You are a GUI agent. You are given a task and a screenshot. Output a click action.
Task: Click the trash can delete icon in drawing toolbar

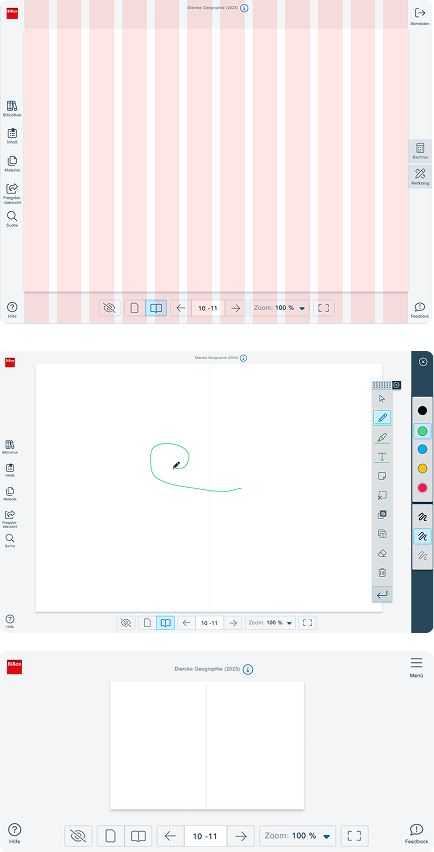[x=382, y=573]
